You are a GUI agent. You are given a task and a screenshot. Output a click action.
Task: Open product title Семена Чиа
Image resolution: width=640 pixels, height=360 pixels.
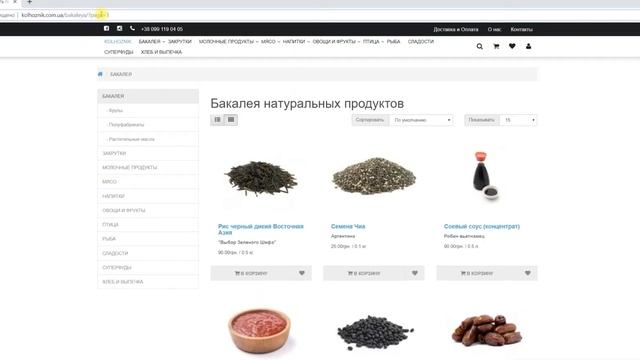click(x=348, y=226)
